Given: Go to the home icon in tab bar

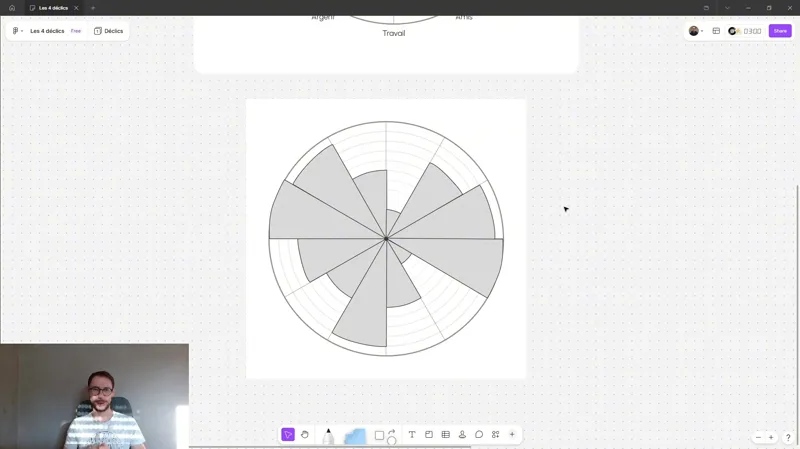Looking at the screenshot, I should 12,8.
